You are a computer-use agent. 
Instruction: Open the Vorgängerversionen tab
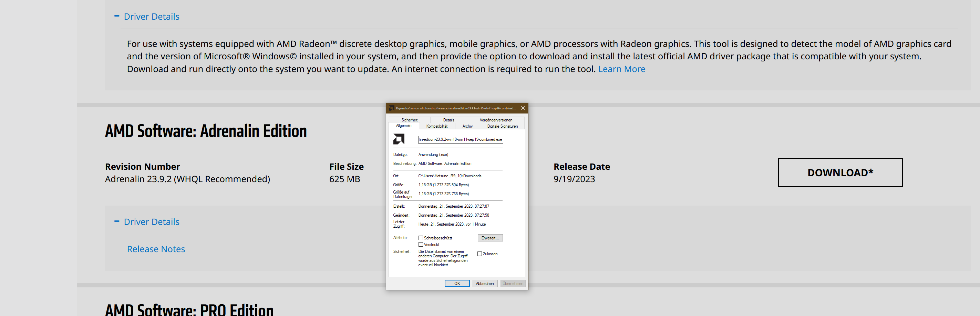point(496,120)
